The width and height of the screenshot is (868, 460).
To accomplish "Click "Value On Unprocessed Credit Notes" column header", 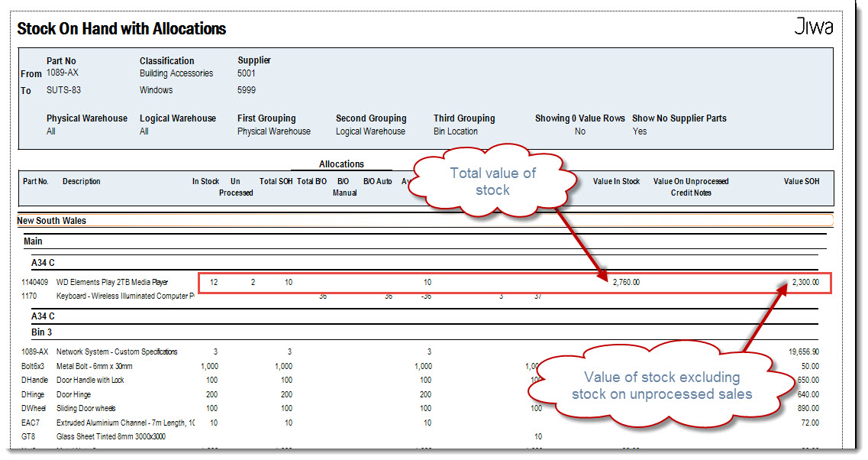I will pyautogui.click(x=691, y=186).
